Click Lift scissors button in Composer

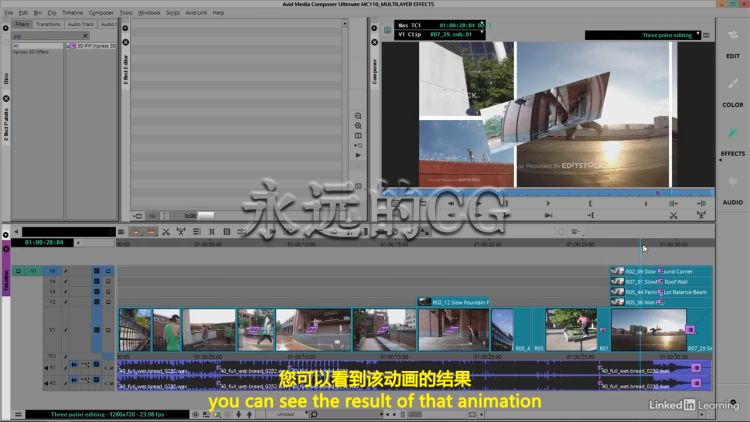pos(673,216)
